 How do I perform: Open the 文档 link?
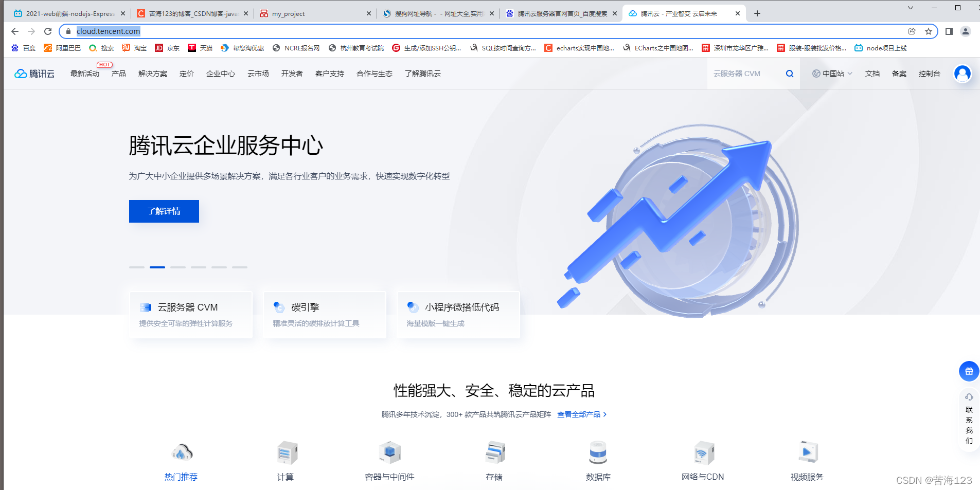(x=872, y=74)
